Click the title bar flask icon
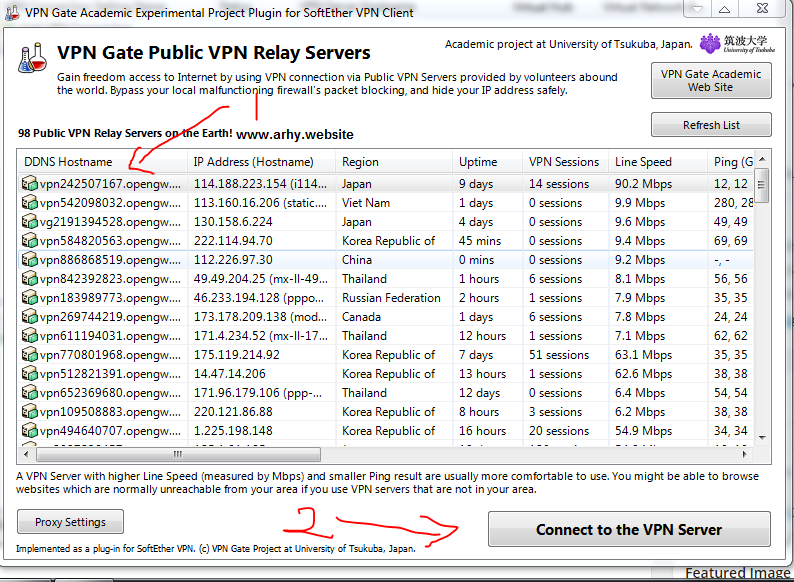 point(12,12)
